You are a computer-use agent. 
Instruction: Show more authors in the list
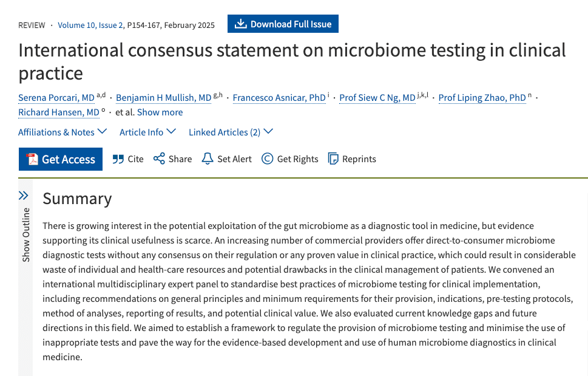click(x=160, y=112)
